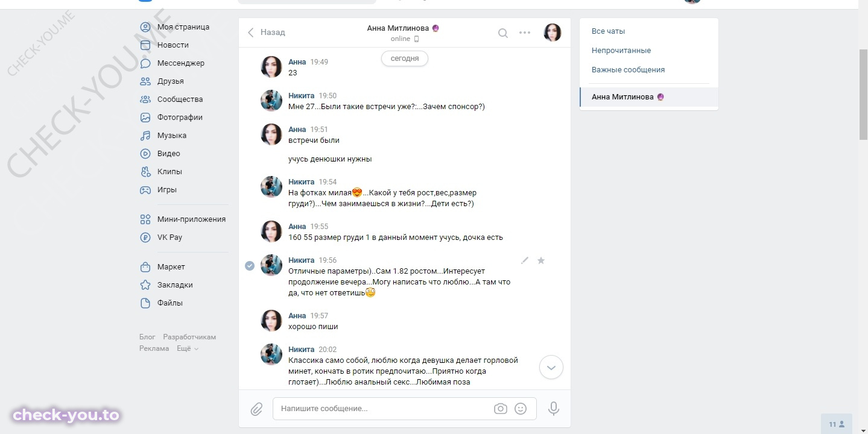Open Анна Митлинова profile from chat header
This screenshot has height=434, width=868.
click(398, 28)
